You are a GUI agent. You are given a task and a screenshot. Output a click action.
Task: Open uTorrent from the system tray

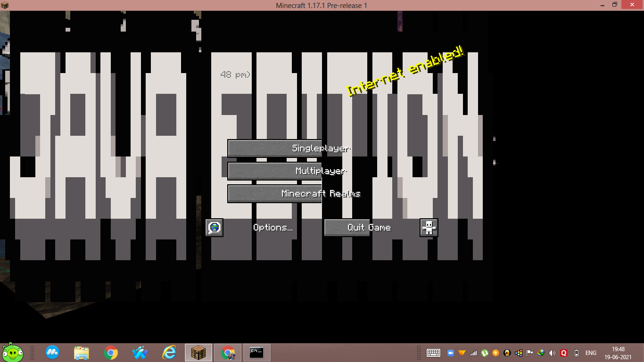(x=484, y=353)
